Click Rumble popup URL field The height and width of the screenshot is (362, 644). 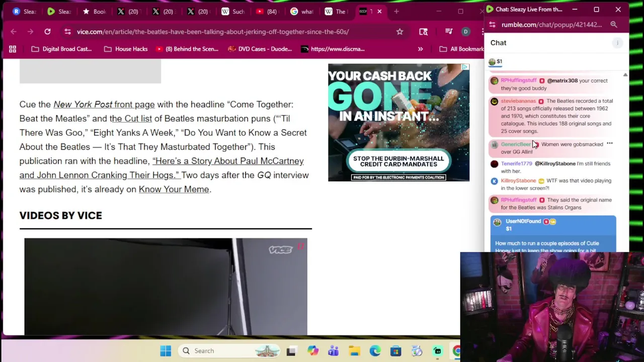point(551,25)
